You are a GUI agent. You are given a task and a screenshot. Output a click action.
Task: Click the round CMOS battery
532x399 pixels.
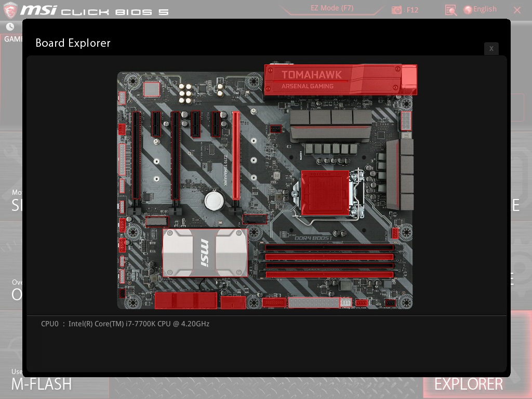pos(214,200)
